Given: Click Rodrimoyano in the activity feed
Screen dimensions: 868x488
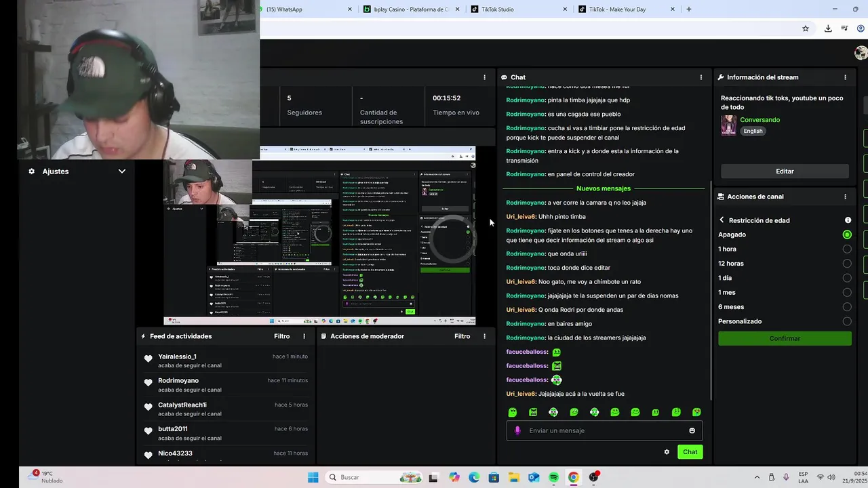Looking at the screenshot, I should [178, 381].
